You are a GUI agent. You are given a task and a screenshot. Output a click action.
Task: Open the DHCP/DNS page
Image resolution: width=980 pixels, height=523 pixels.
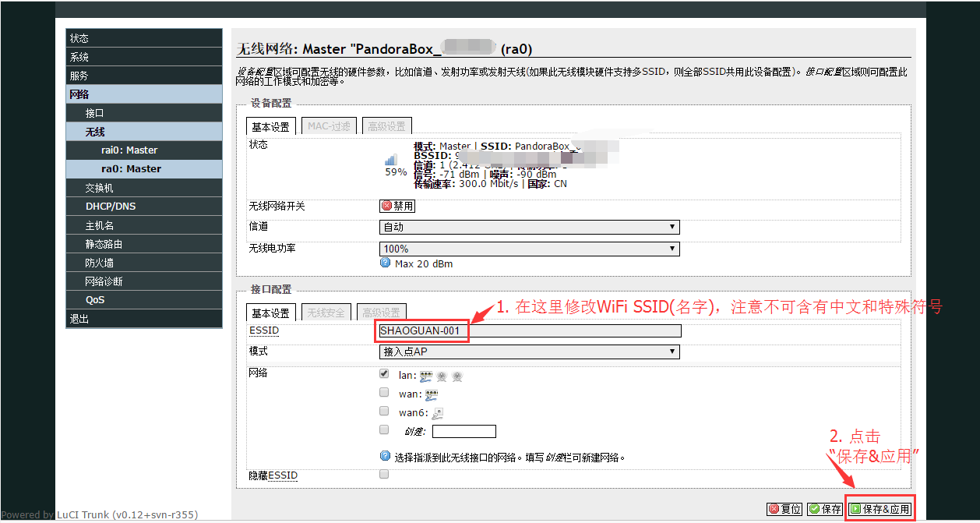click(x=144, y=207)
